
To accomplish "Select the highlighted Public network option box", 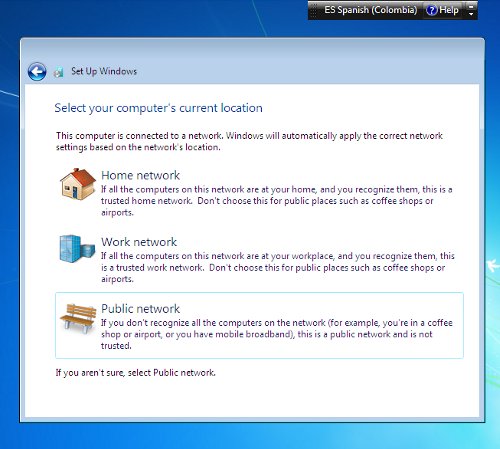I will [x=259, y=325].
